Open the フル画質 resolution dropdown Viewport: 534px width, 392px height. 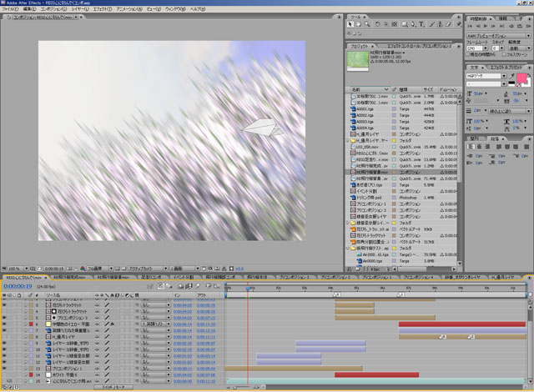[x=100, y=269]
